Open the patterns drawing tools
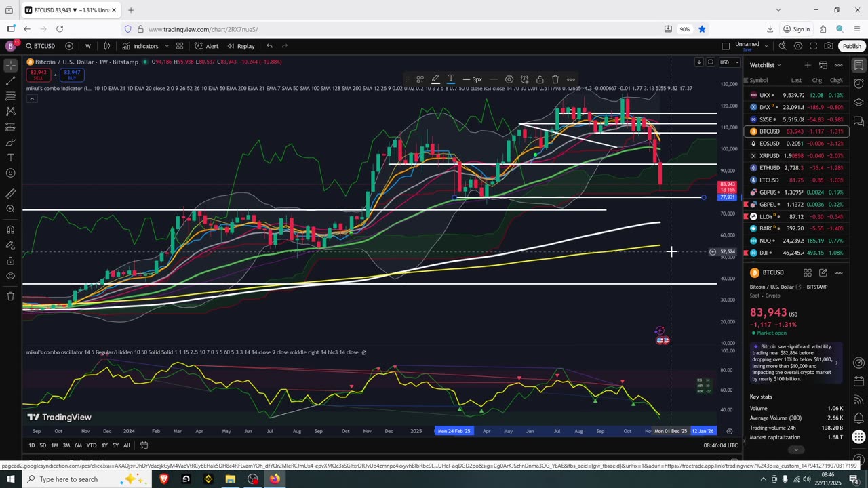Viewport: 868px width, 488px height. click(10, 111)
